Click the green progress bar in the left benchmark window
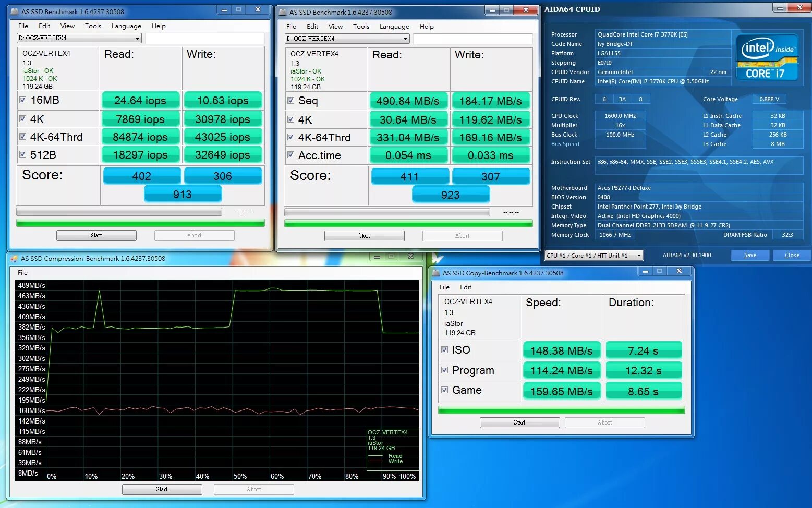 coord(139,223)
